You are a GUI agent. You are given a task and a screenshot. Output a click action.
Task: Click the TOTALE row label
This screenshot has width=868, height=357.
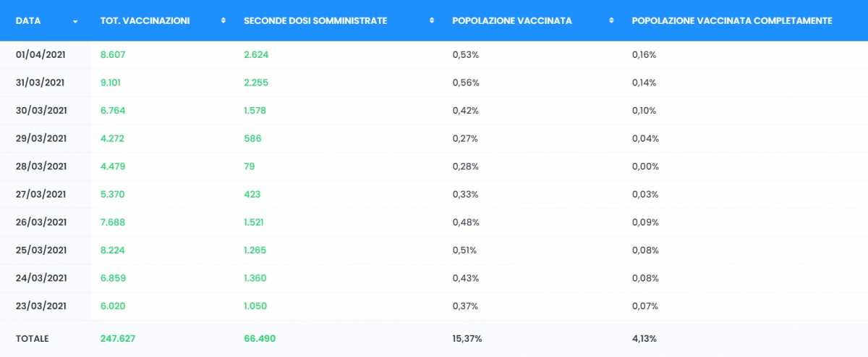(x=33, y=339)
